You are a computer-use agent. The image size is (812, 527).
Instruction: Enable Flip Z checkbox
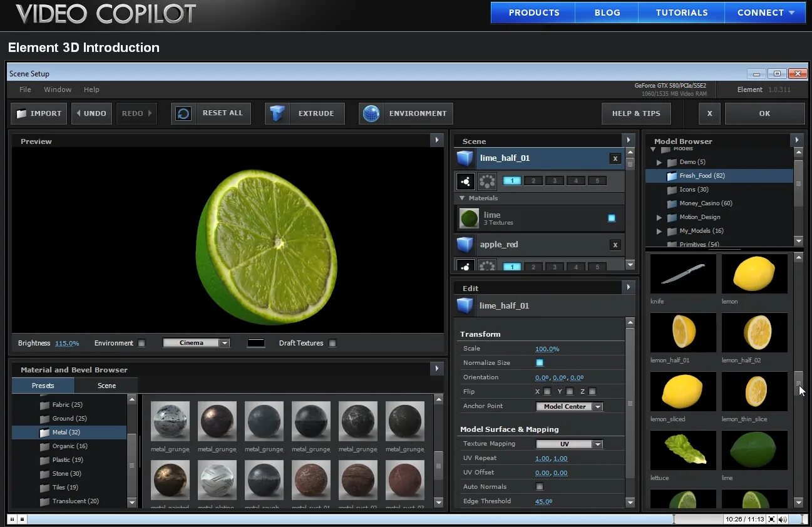(x=592, y=392)
